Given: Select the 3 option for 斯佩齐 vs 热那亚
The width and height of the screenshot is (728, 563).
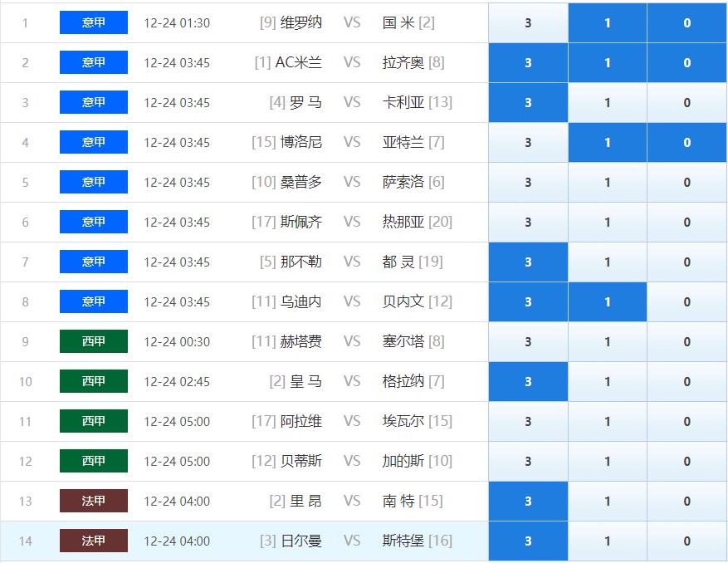Looking at the screenshot, I should tap(528, 223).
